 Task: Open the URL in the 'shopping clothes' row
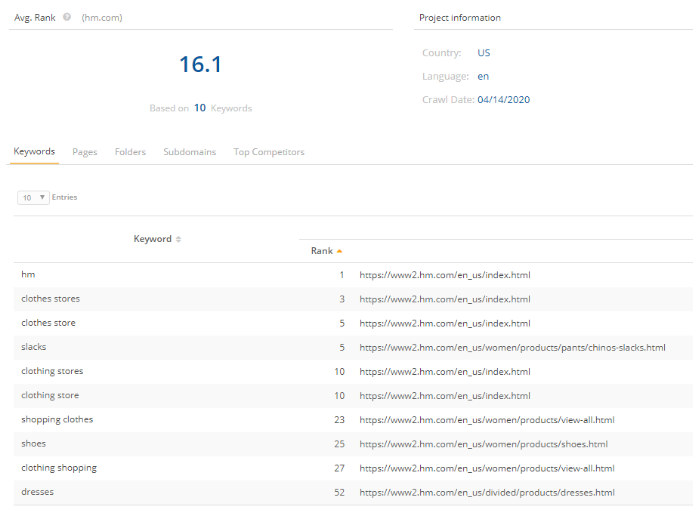487,420
